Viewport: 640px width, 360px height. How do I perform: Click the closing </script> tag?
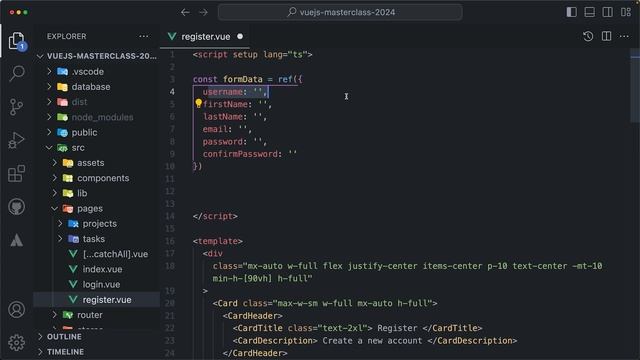(215, 216)
